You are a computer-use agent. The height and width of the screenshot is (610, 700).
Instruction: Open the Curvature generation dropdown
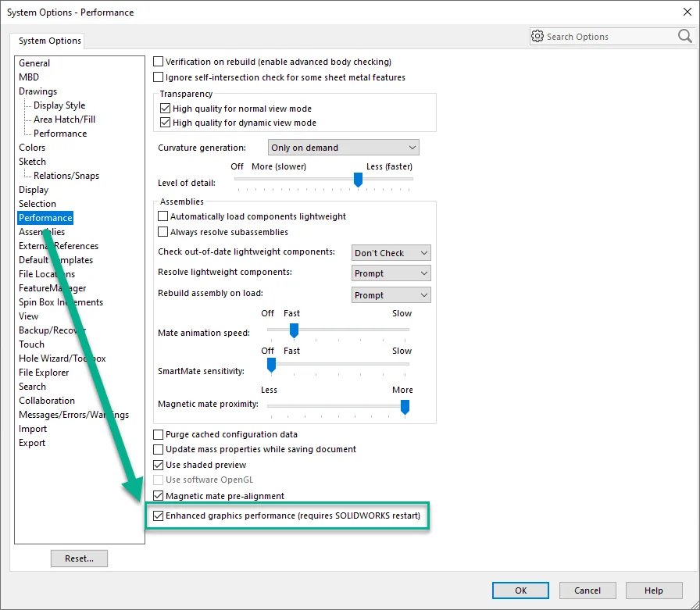pyautogui.click(x=343, y=148)
